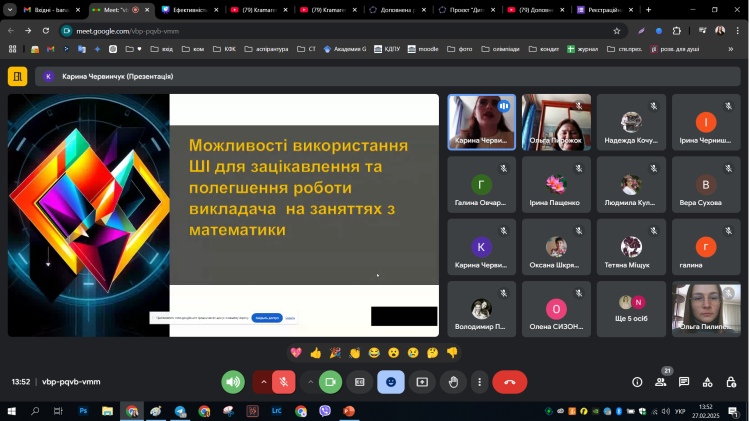This screenshot has width=750, height=421.
Task: Turn on closed captions
Action: (360, 381)
